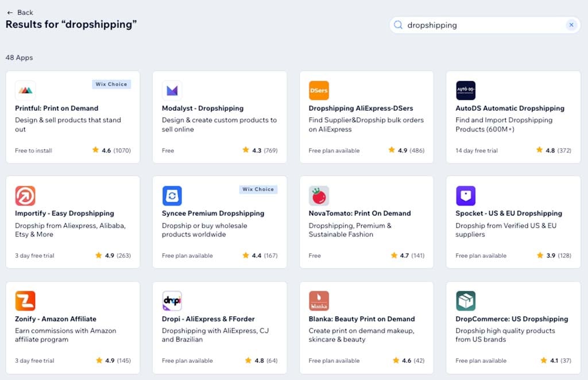The height and width of the screenshot is (380, 588).
Task: Open Syncee Premium Dropshipping app title
Action: (x=213, y=214)
